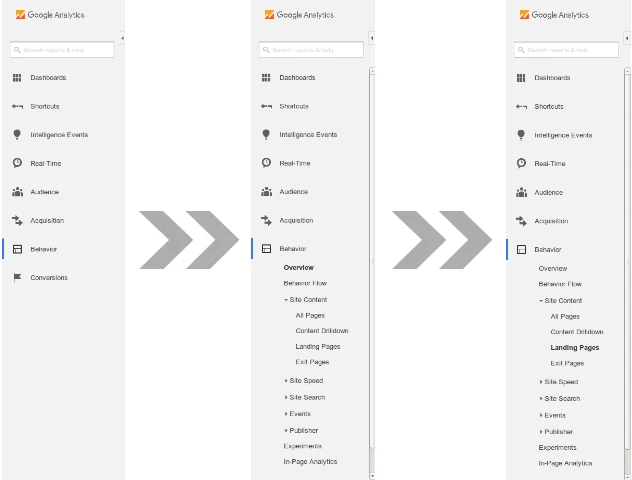Click Shortcuts arrow icon in right panel
632x480 pixels.
(522, 107)
